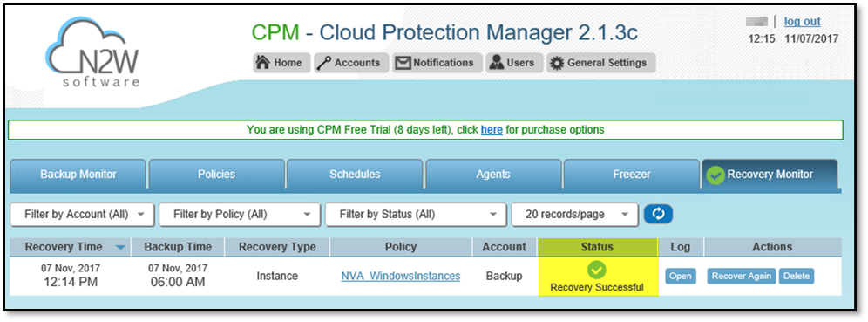Viewport: 868px width, 322px height.
Task: Click the Actions column header
Action: [x=772, y=247]
